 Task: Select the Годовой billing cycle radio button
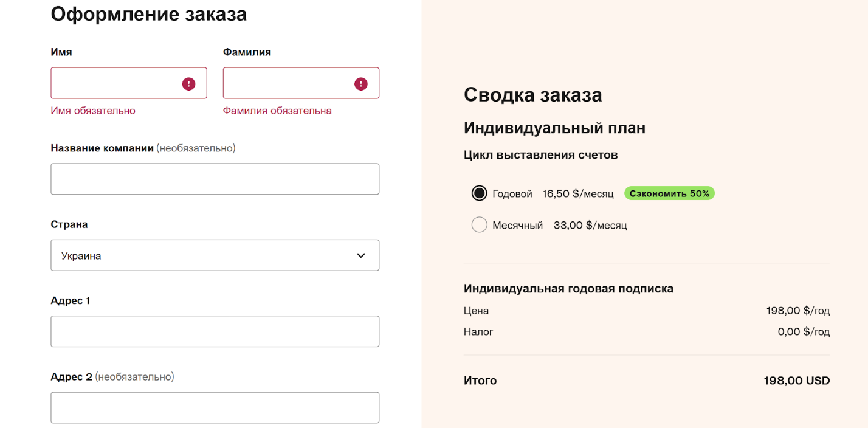(x=480, y=193)
